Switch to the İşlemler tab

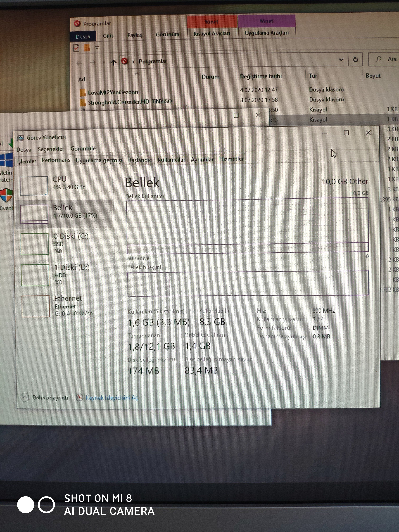click(27, 161)
